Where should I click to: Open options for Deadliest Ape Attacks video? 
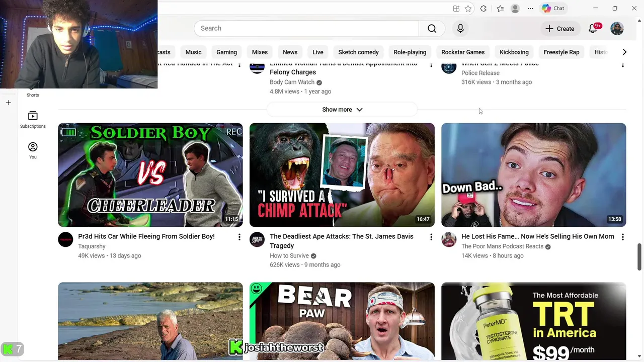click(x=431, y=237)
